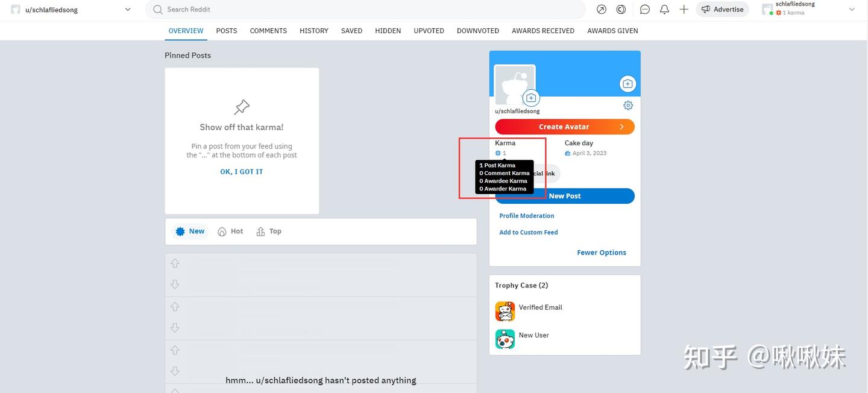The image size is (868, 393).
Task: Downvote the first feed post
Action: (x=175, y=284)
